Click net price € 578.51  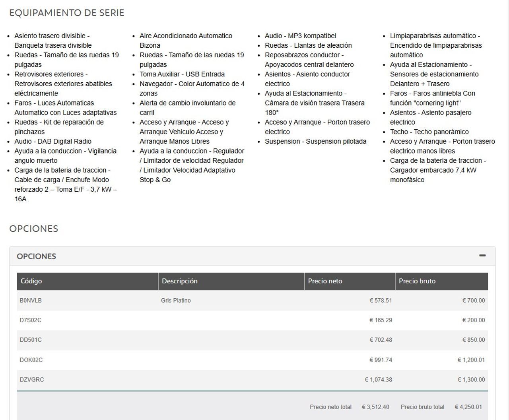point(381,301)
